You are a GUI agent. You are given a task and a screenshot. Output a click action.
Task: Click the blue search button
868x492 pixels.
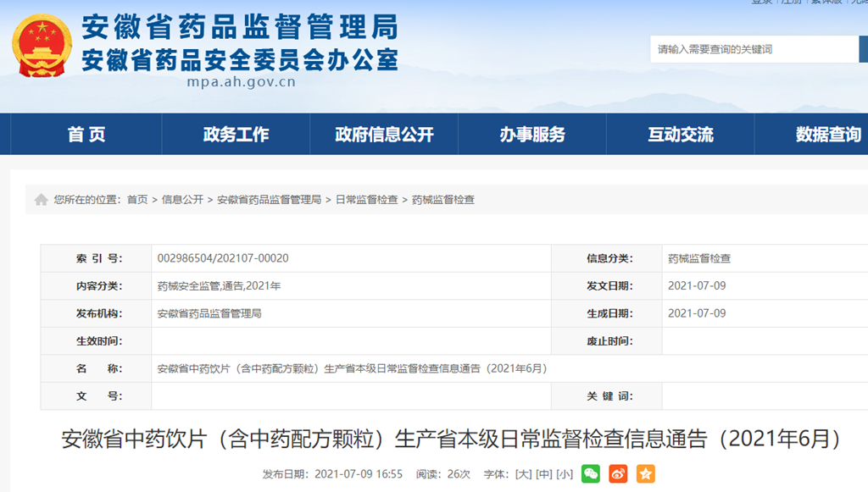pyautogui.click(x=863, y=49)
